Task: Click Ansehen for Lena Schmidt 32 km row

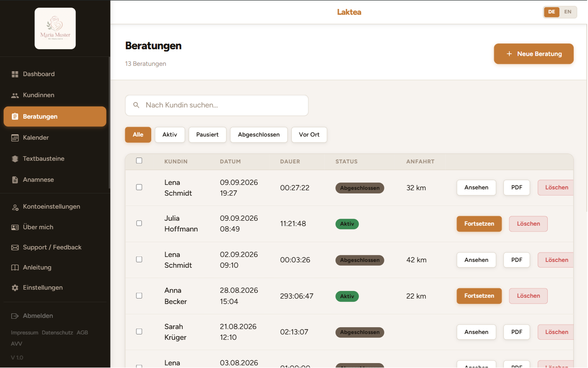Action: [x=477, y=188]
